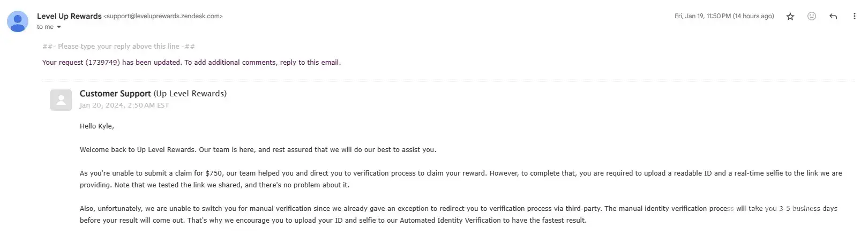The height and width of the screenshot is (235, 868).
Task: Click the support@leveluprewards.zendesk.com address
Action: pyautogui.click(x=163, y=16)
